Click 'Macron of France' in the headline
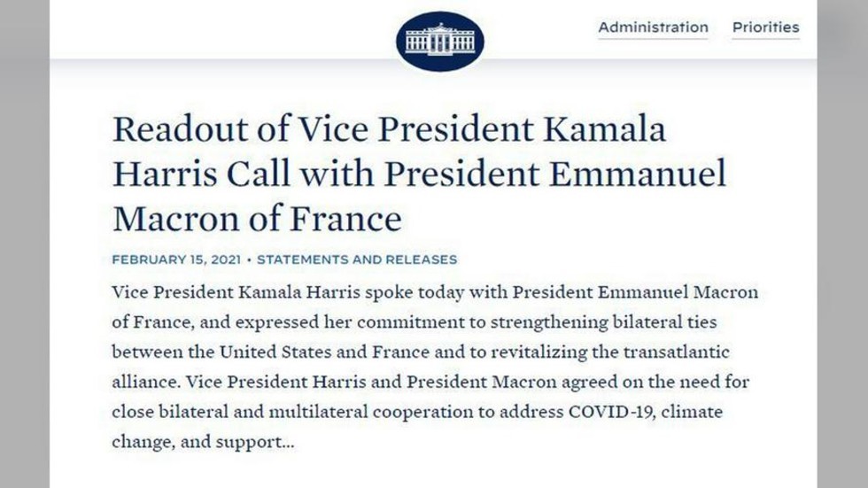Screen dimensions: 868x488 pos(258,219)
